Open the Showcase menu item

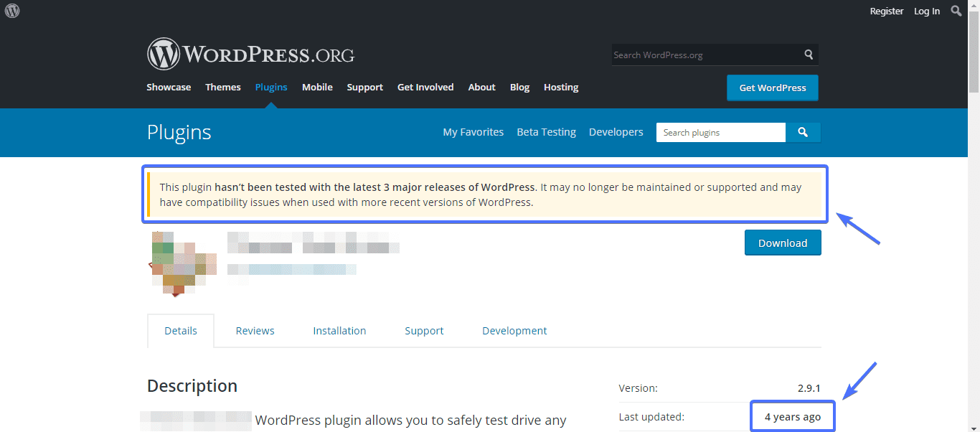tap(169, 88)
